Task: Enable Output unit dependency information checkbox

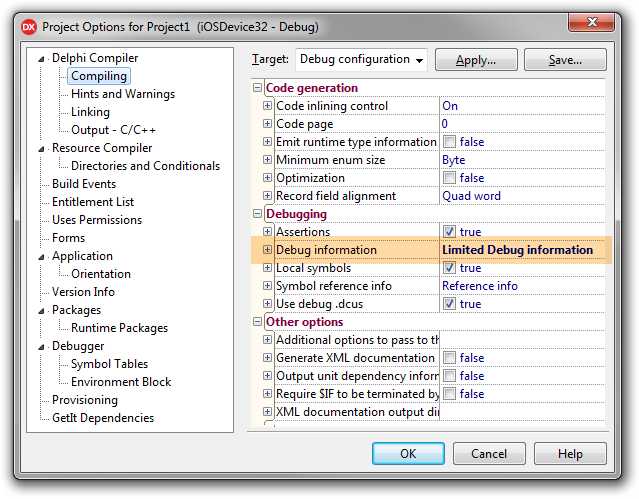Action: [450, 375]
